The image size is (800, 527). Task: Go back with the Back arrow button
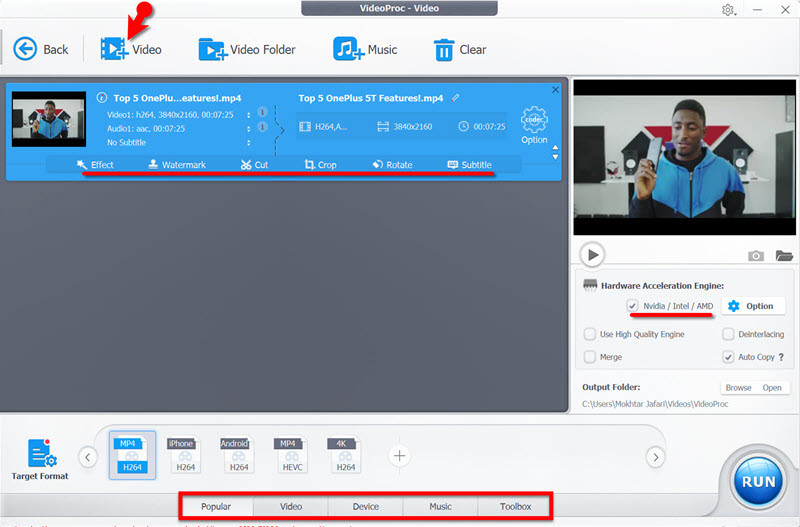pyautogui.click(x=40, y=49)
